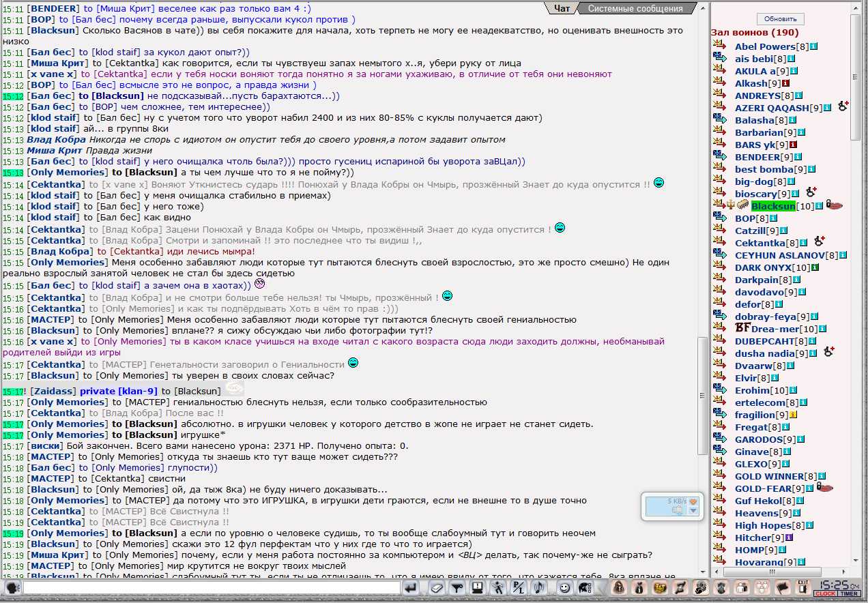Open the info icon next to Abel Powers
868x603 pixels.
(x=813, y=46)
